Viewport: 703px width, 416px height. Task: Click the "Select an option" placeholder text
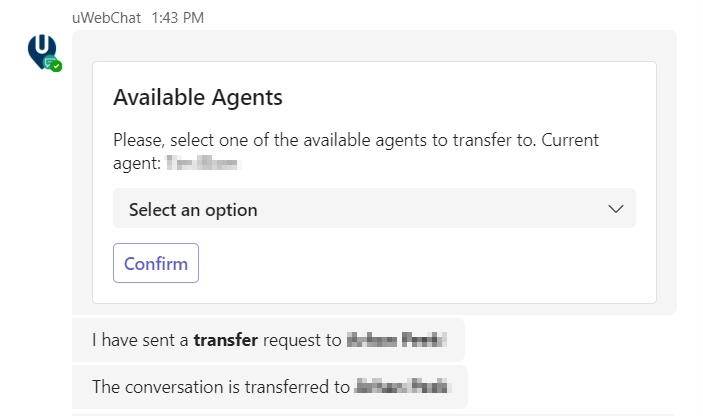pyautogui.click(x=193, y=210)
